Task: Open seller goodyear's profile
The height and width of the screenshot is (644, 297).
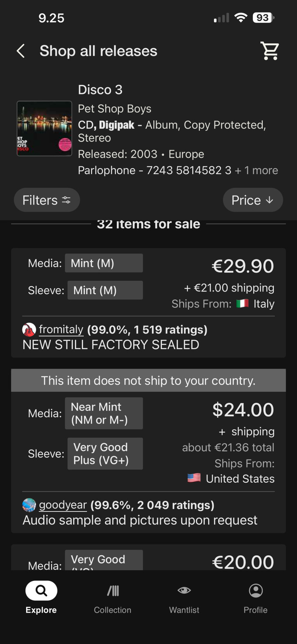Action: tap(63, 505)
